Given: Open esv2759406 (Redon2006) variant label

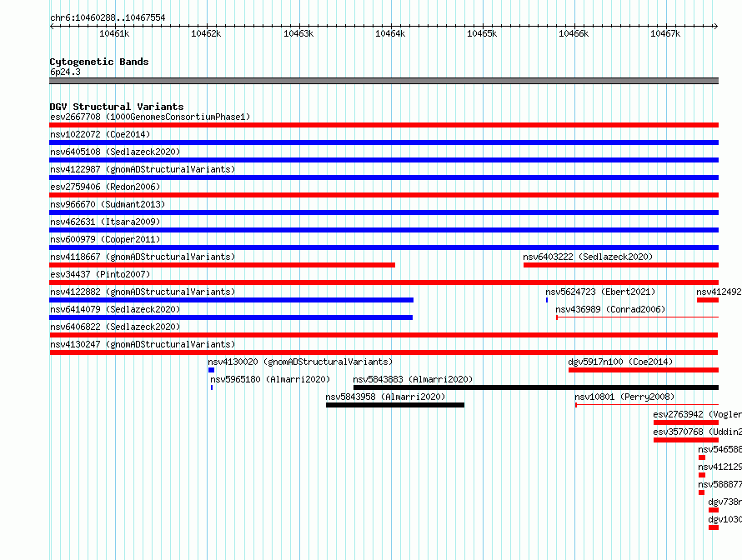Looking at the screenshot, I should coord(105,187).
